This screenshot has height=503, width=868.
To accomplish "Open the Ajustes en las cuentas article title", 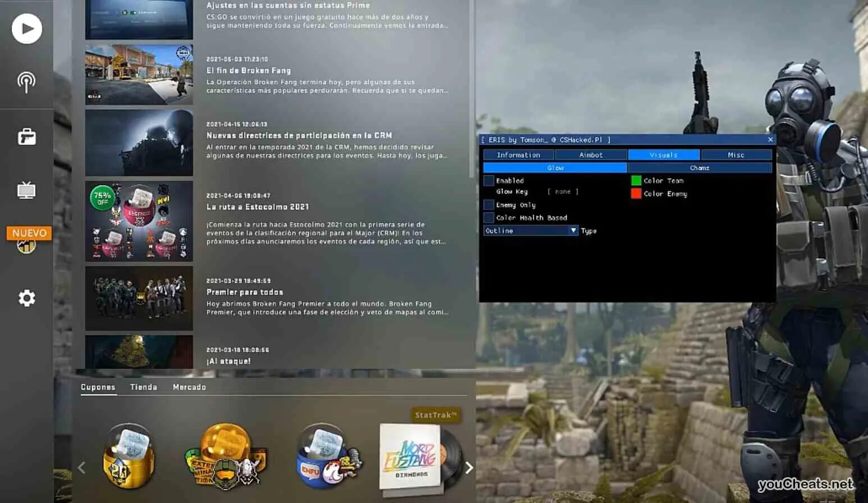I will coord(288,6).
